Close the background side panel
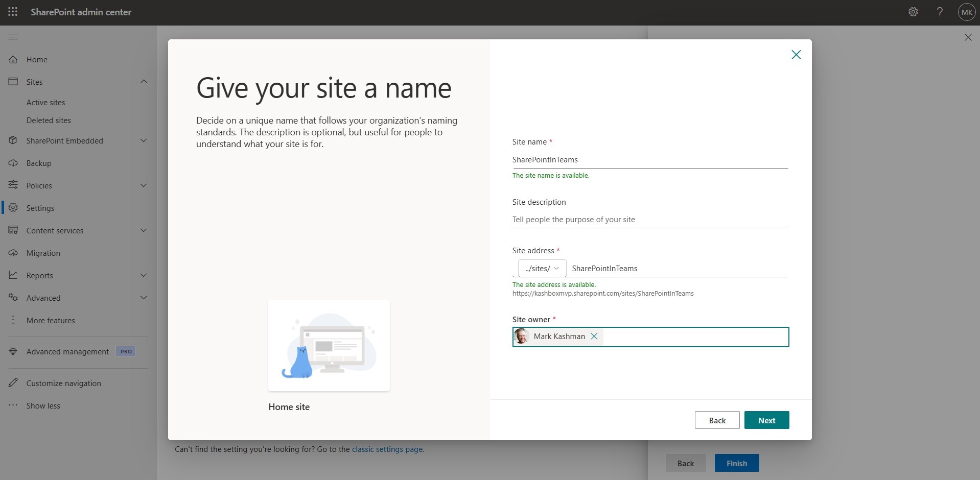The height and width of the screenshot is (480, 980). click(968, 37)
